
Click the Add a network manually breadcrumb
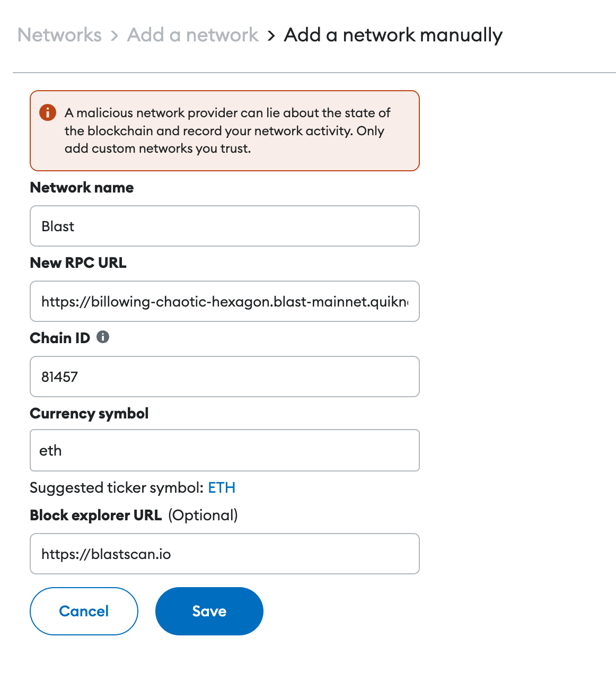pos(393,34)
